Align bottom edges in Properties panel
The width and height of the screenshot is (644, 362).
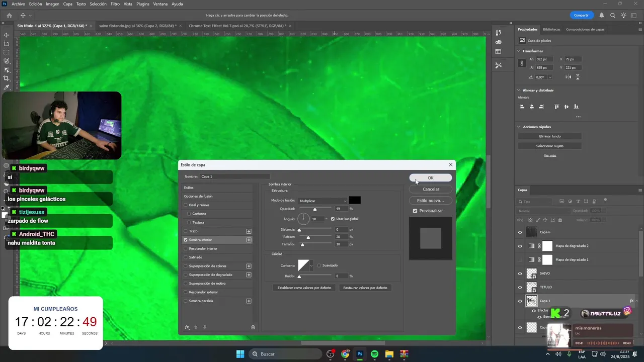[576, 107]
